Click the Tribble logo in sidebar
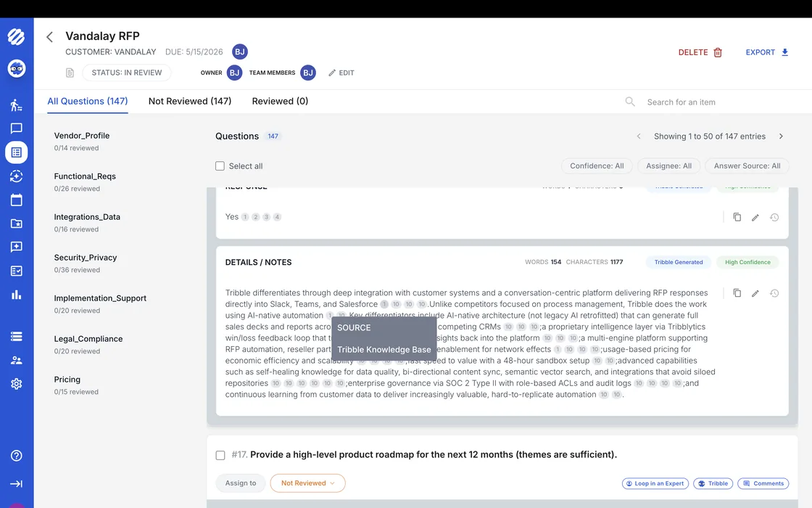The height and width of the screenshot is (508, 812). coord(16,36)
